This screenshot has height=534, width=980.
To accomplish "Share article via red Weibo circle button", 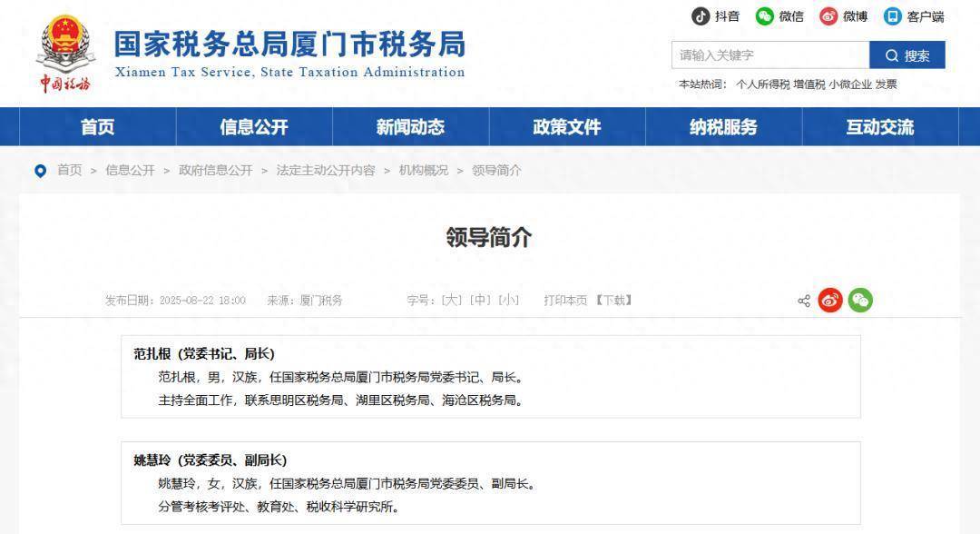I will click(x=830, y=301).
